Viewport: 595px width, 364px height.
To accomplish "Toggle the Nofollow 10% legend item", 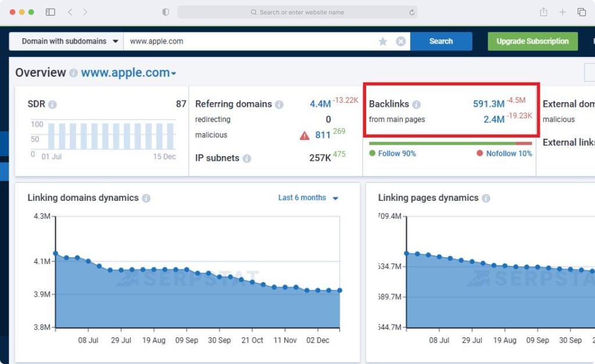I will pos(504,153).
